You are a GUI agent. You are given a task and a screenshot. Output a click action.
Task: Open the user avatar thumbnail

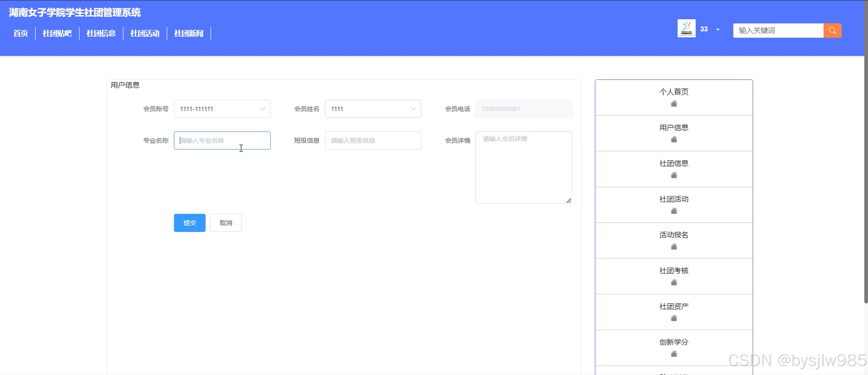(x=686, y=29)
